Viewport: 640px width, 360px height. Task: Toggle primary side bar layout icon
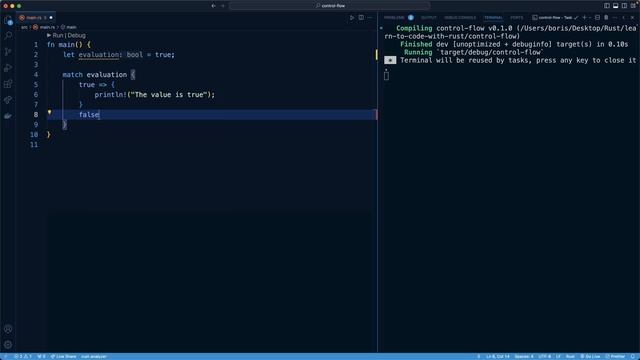pos(607,6)
